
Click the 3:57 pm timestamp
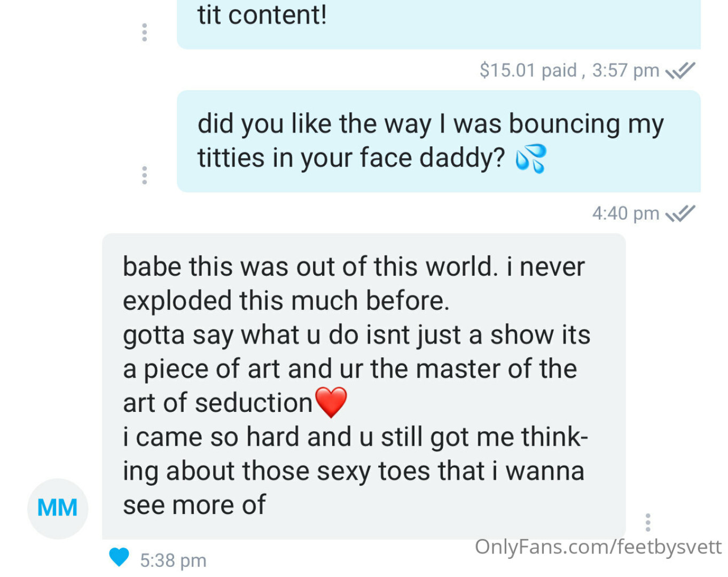click(625, 71)
